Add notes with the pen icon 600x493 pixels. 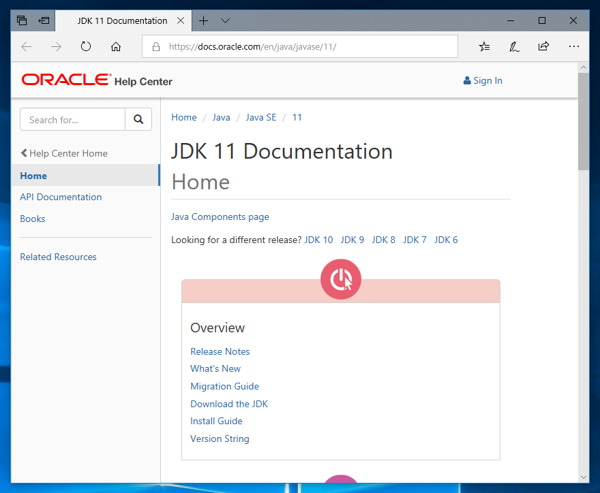point(514,47)
